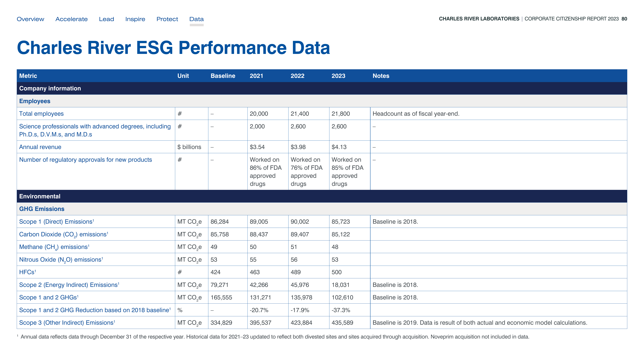Viewport: 644px width, 362px height.
Task: Switch to the Inspire tab
Action: [x=135, y=19]
